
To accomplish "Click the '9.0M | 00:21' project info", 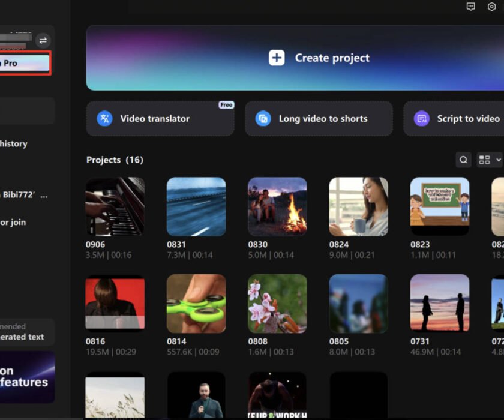I will pos(352,255).
